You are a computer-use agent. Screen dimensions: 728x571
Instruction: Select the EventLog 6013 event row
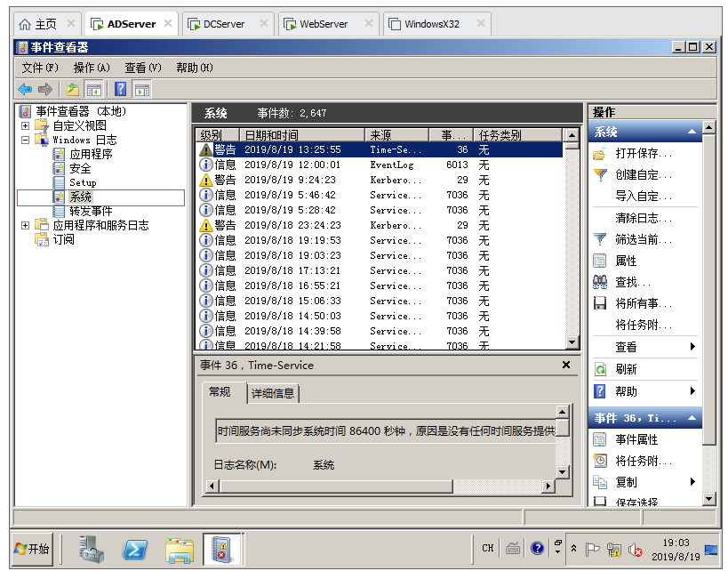pyautogui.click(x=380, y=165)
